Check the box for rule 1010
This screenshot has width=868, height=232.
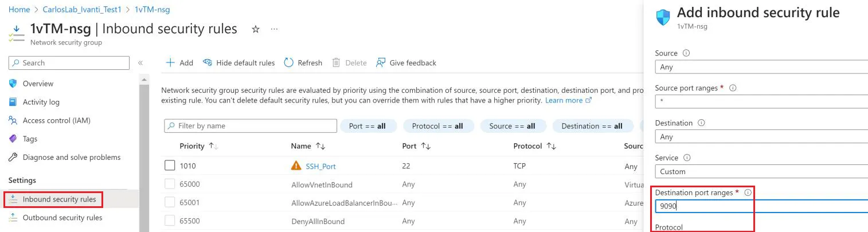click(x=170, y=166)
